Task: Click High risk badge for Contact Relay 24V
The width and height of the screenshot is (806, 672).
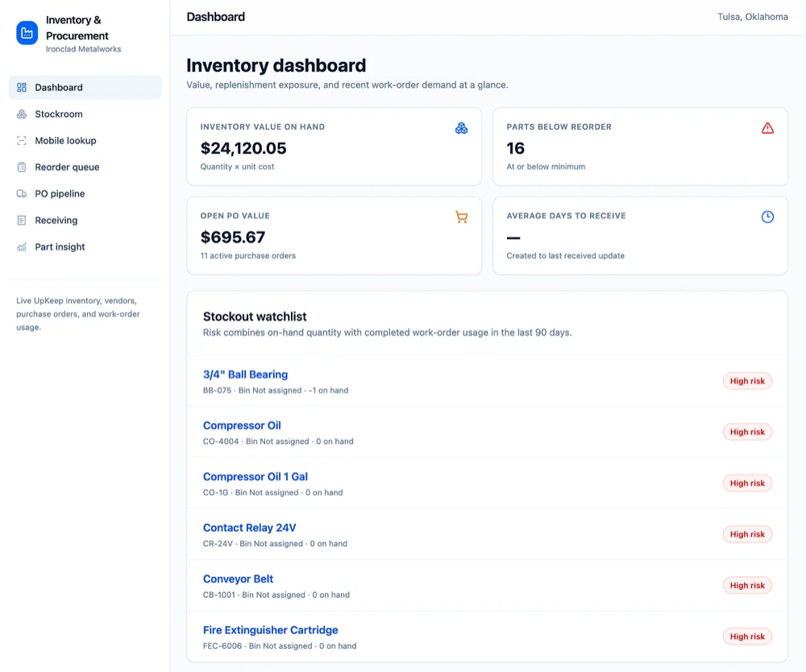Action: tap(747, 534)
